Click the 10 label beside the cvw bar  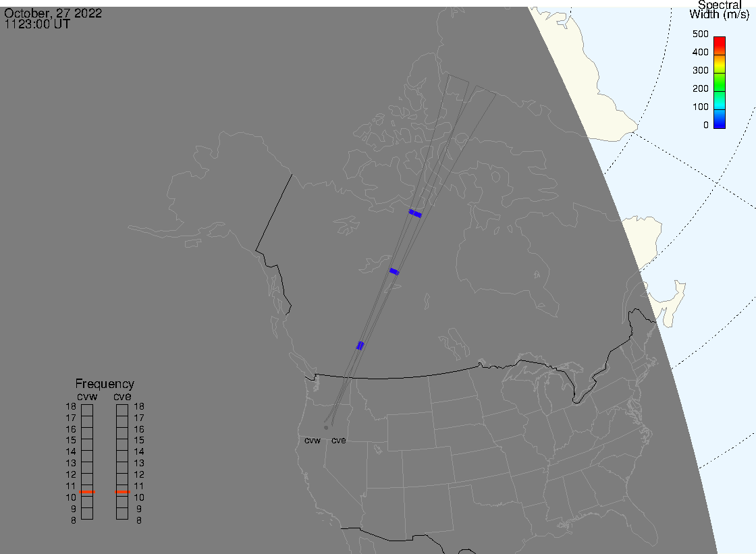71,497
